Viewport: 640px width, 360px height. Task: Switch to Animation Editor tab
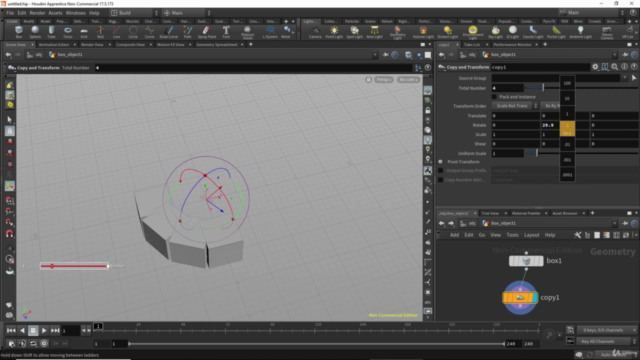point(54,44)
